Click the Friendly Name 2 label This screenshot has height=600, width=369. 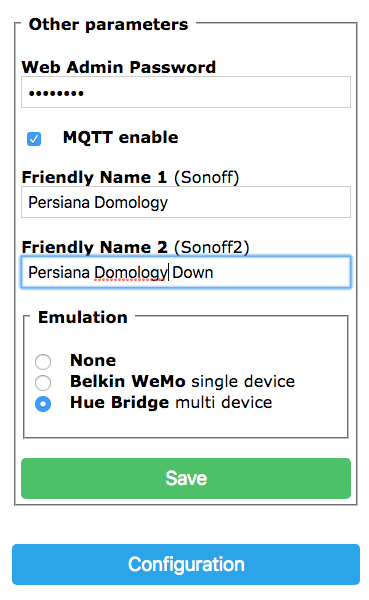pyautogui.click(x=136, y=247)
